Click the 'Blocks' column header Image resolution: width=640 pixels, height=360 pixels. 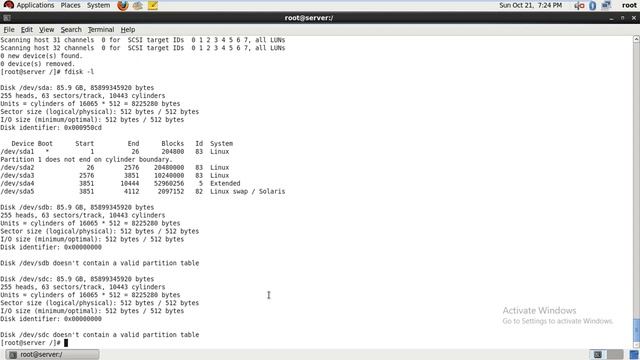pos(173,144)
